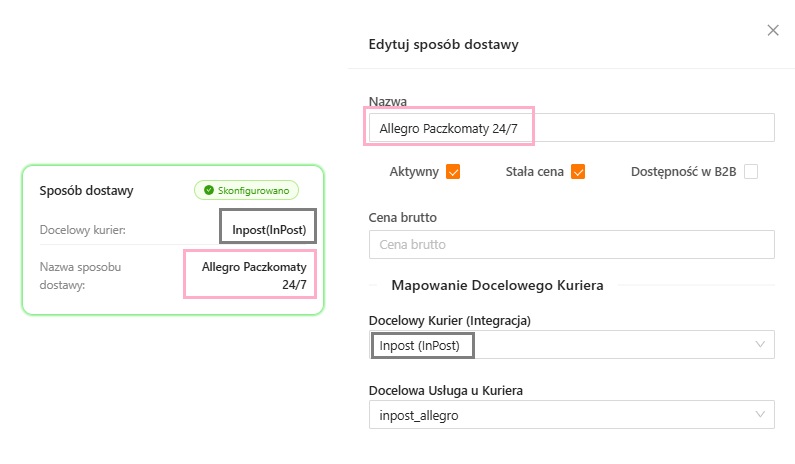Click the Dostępność w B2B label
This screenshot has height=464, width=795.
pyautogui.click(x=683, y=172)
